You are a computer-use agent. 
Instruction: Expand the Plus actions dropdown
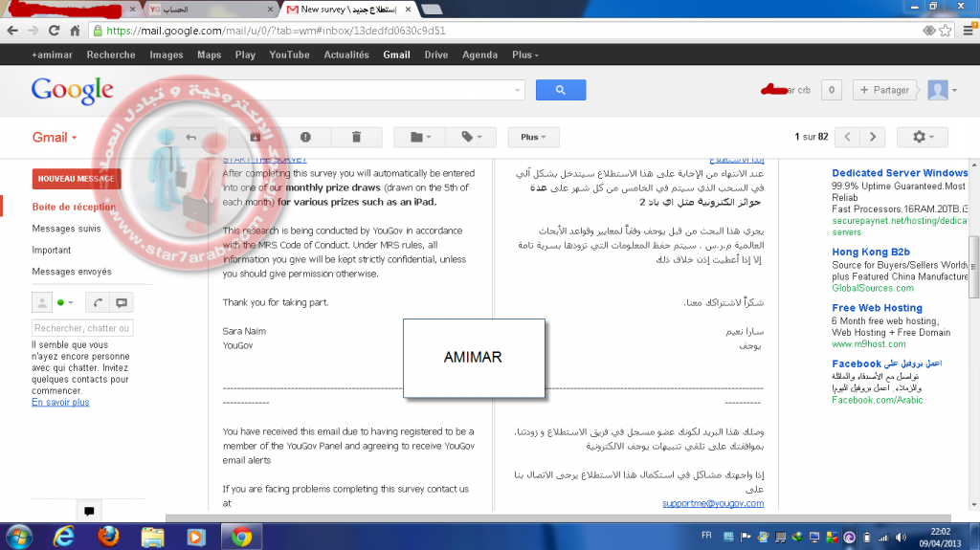[533, 137]
